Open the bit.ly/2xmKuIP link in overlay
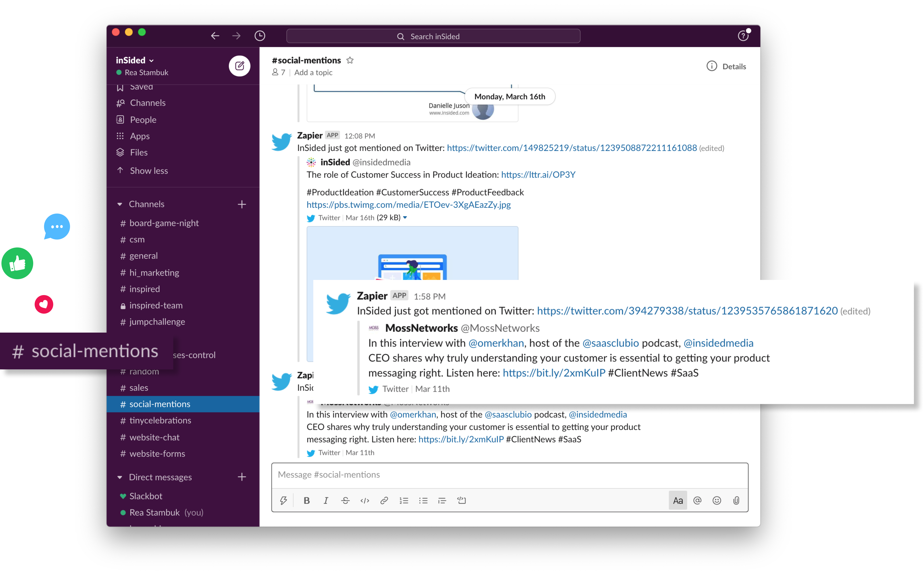 [554, 373]
